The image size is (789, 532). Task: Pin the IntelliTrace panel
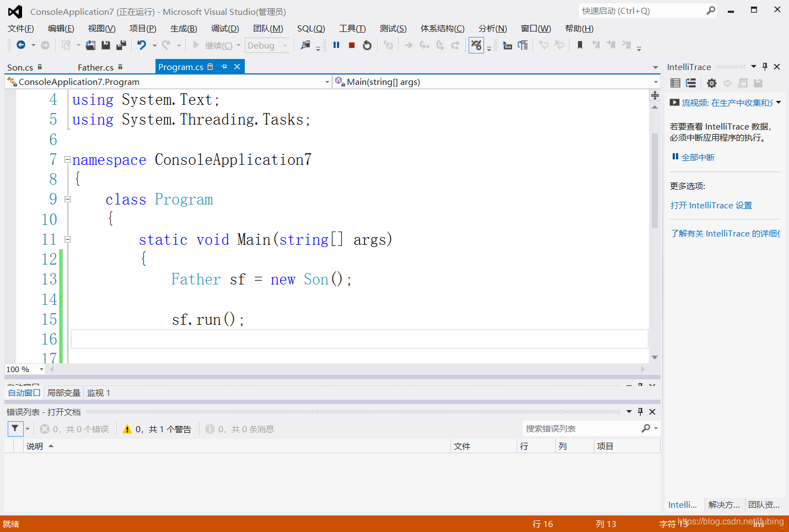click(x=765, y=67)
